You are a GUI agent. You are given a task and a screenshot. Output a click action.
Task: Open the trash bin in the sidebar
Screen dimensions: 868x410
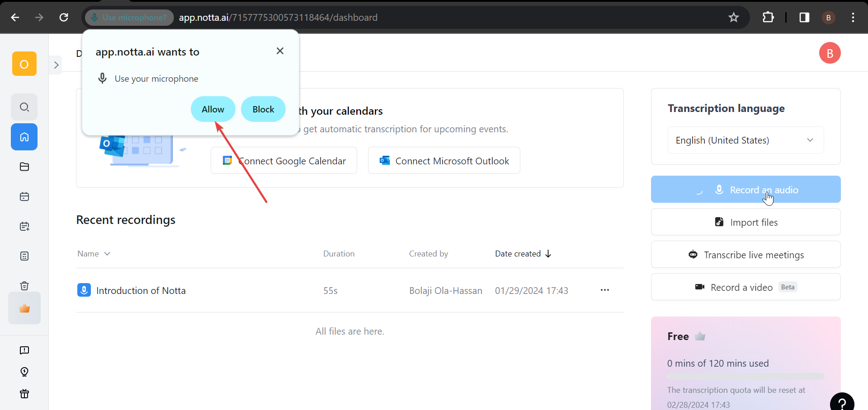[24, 286]
